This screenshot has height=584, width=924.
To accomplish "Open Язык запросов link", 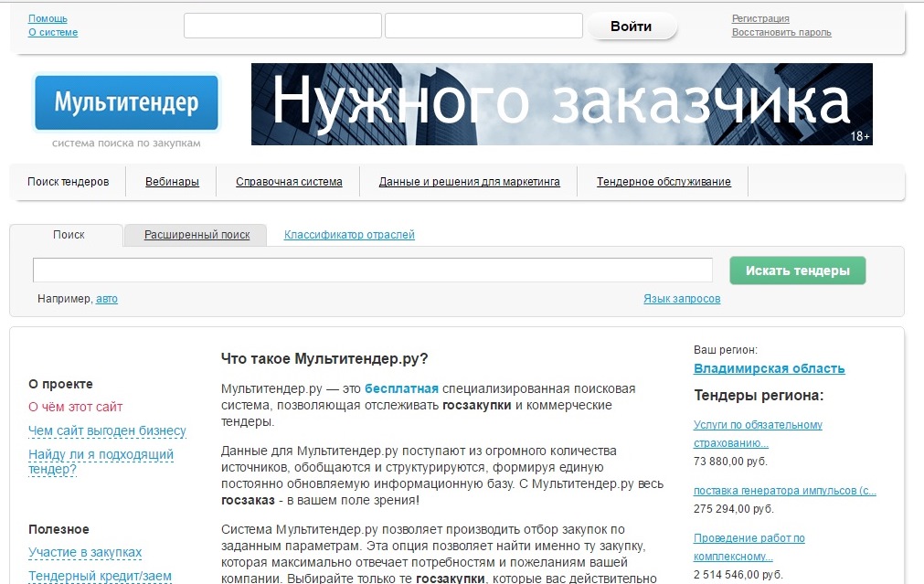I will tap(682, 299).
